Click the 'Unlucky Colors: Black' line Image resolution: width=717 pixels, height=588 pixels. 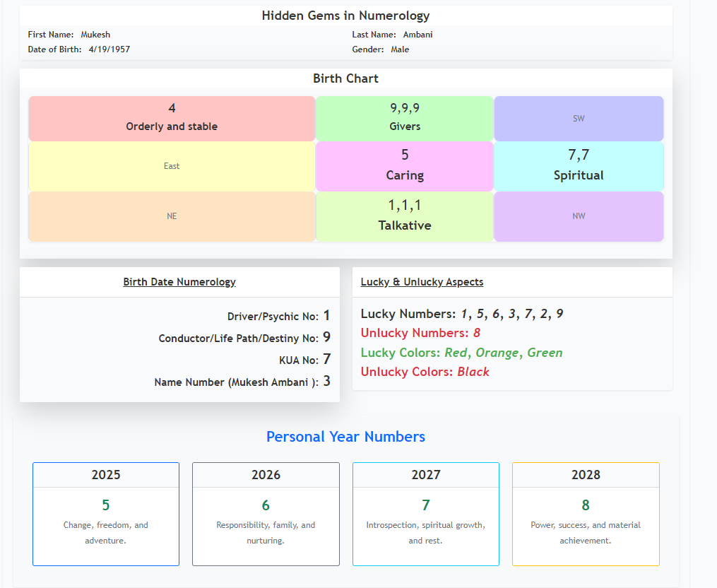(x=425, y=372)
